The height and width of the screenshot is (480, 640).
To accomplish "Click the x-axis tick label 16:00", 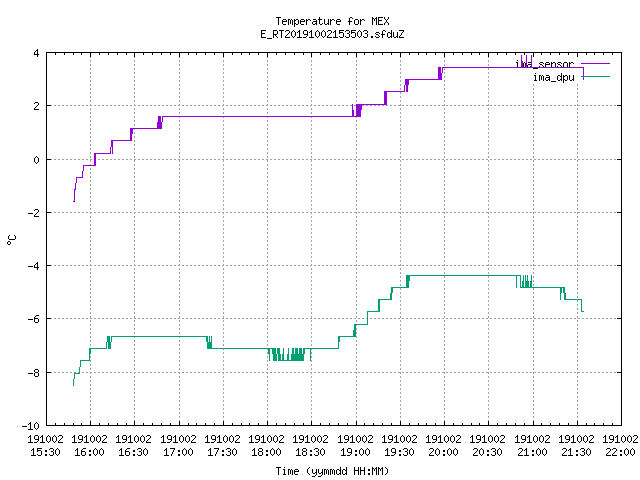I will point(89,452).
